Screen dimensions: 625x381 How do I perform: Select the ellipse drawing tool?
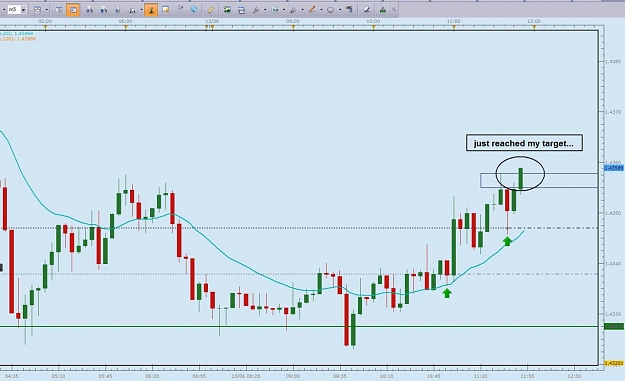tap(330, 10)
